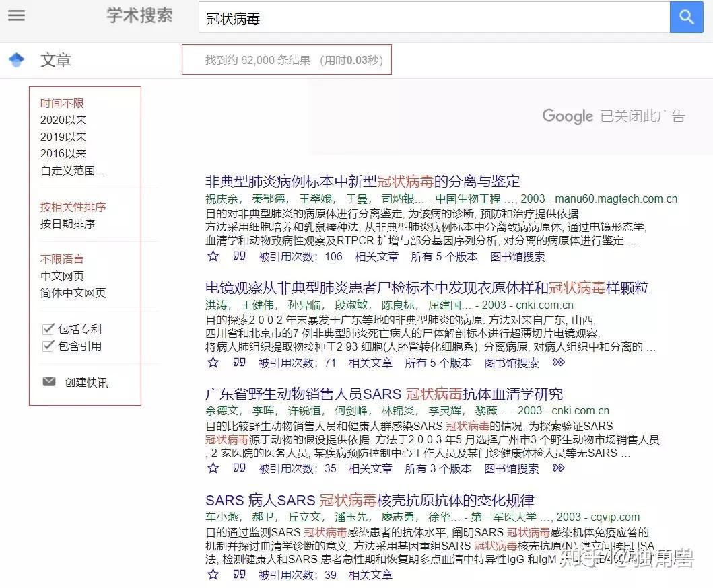The image size is (713, 588).
Task: Filter results to 2016以来
Action: 63,153
